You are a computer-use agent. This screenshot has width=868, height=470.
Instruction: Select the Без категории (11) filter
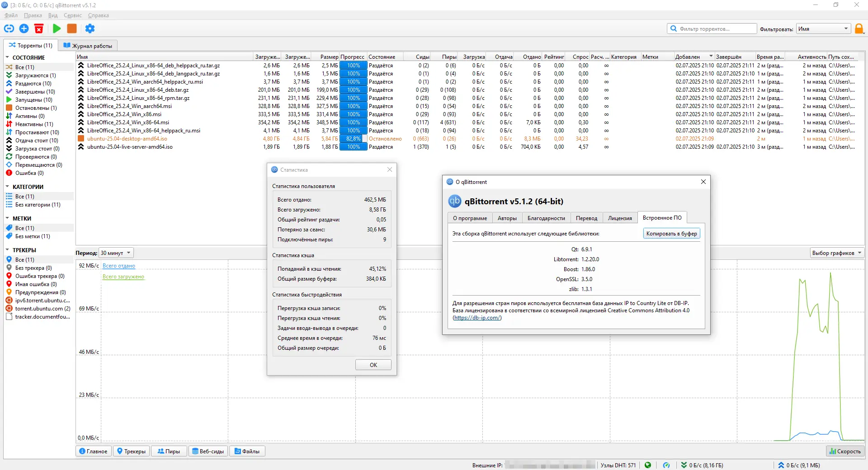point(38,205)
